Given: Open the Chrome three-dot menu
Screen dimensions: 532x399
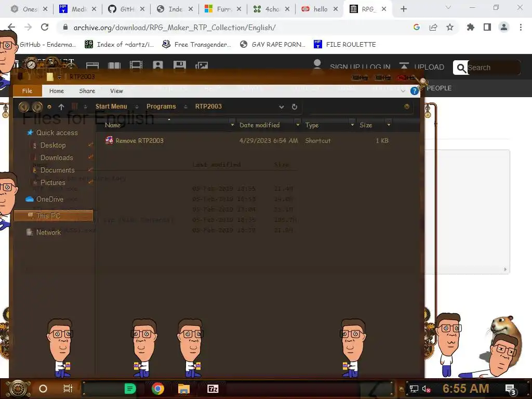Looking at the screenshot, I should [x=521, y=27].
